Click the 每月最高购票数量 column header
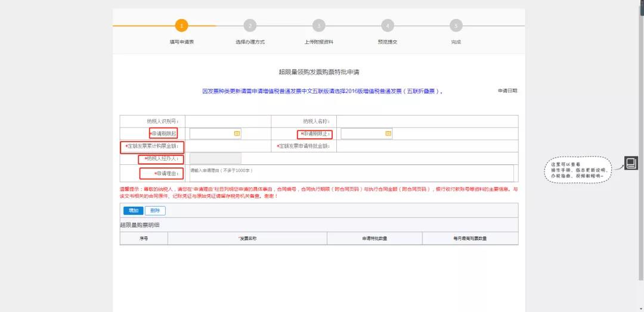Image resolution: width=644 pixels, height=312 pixels. point(470,238)
